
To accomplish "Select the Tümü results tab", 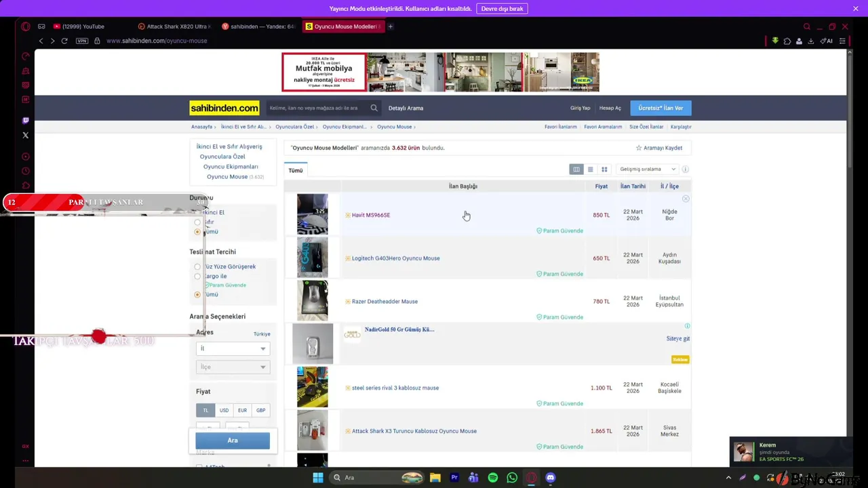I will 296,170.
